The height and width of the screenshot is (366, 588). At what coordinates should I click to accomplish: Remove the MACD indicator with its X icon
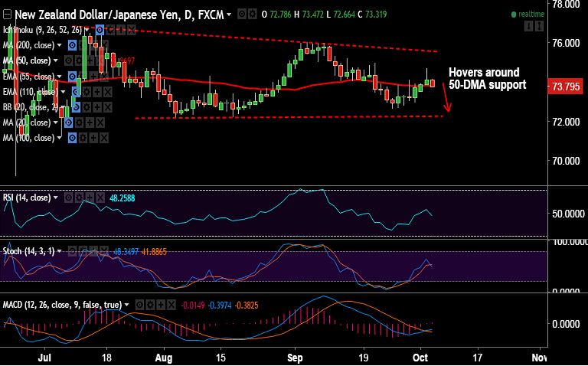pyautogui.click(x=171, y=305)
